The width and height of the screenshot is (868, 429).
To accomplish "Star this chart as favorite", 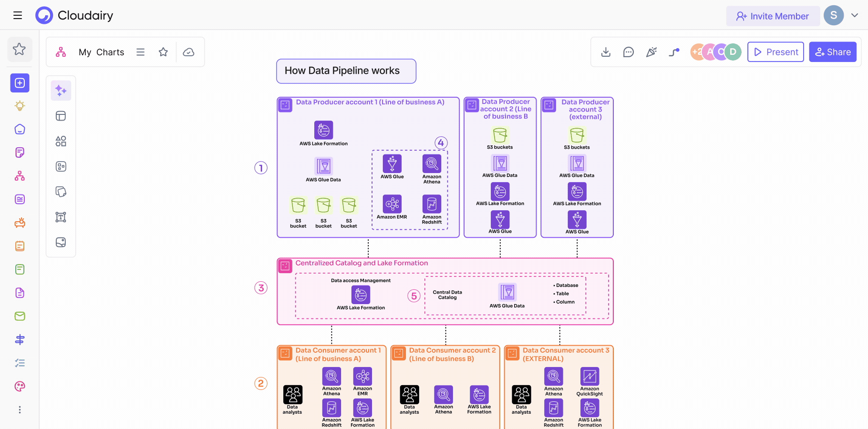I will point(163,52).
